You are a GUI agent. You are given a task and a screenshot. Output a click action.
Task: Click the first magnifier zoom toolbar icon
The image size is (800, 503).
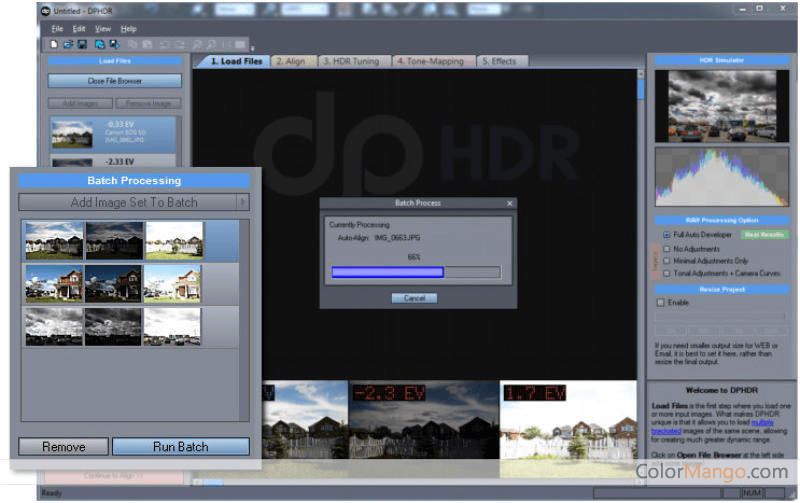coord(196,45)
